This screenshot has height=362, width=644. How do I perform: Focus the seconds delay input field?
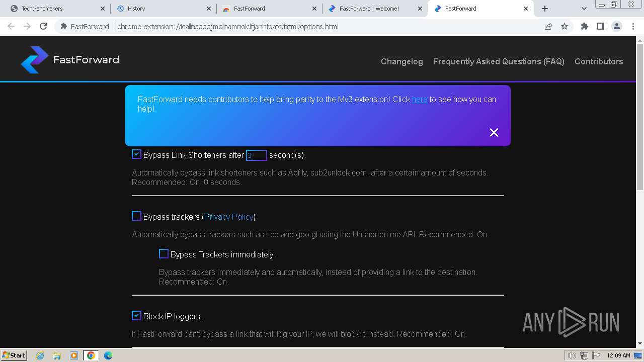pos(257,155)
